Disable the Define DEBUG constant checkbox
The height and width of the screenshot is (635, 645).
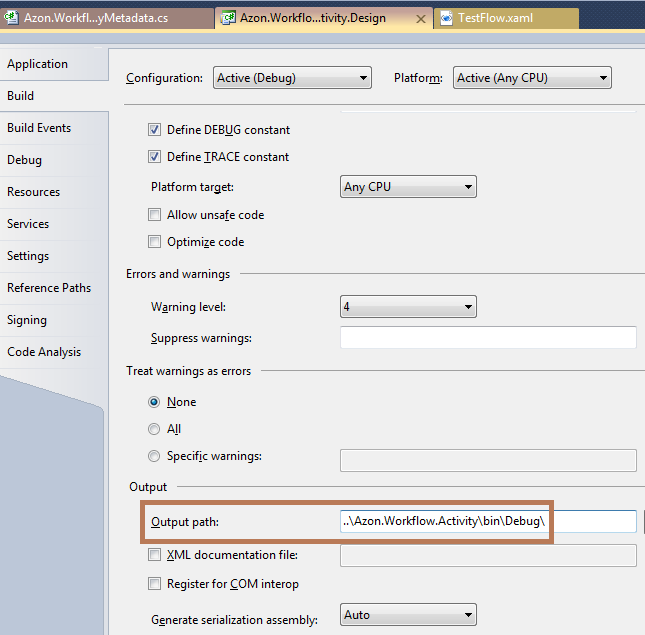coord(155,130)
